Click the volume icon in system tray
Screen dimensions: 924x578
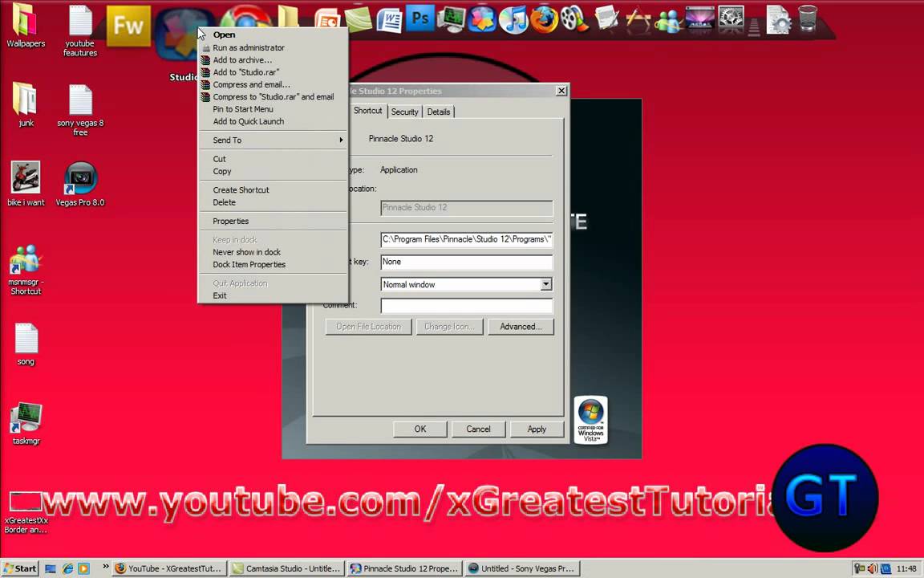pyautogui.click(x=872, y=568)
